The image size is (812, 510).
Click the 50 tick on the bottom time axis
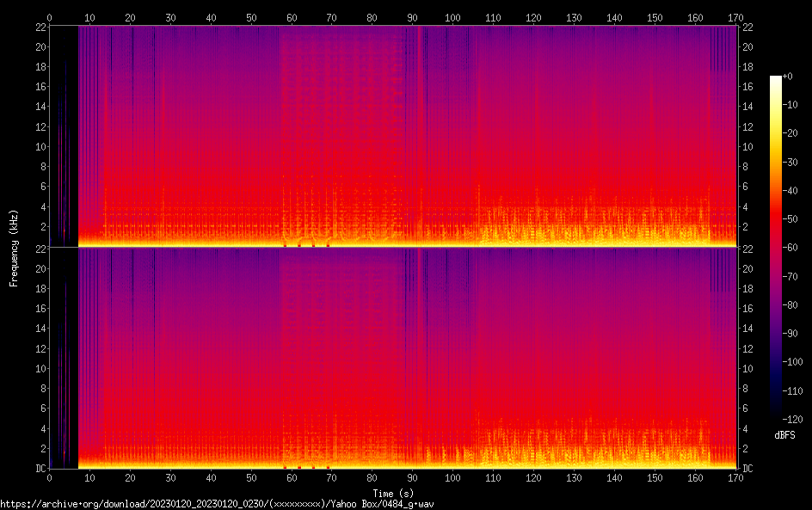(x=251, y=477)
